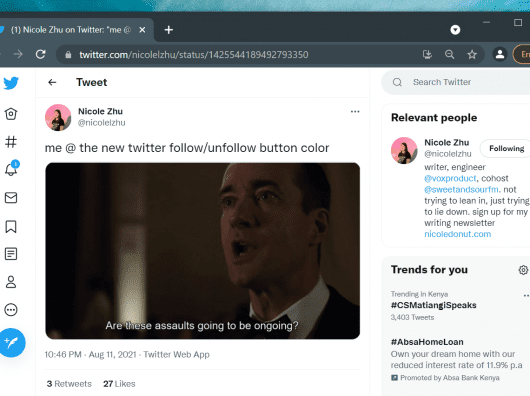Open the Bookmarks icon
Image resolution: width=530 pixels, height=396 pixels.
click(x=11, y=226)
